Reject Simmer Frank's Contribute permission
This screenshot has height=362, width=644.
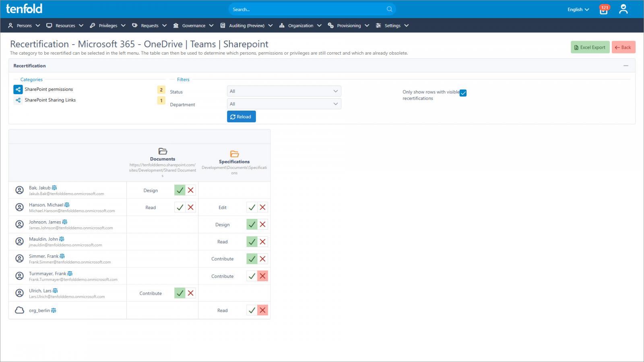(262, 259)
